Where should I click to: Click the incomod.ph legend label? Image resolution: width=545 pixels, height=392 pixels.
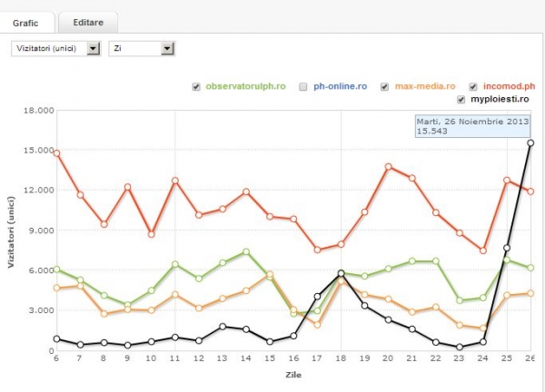[510, 86]
